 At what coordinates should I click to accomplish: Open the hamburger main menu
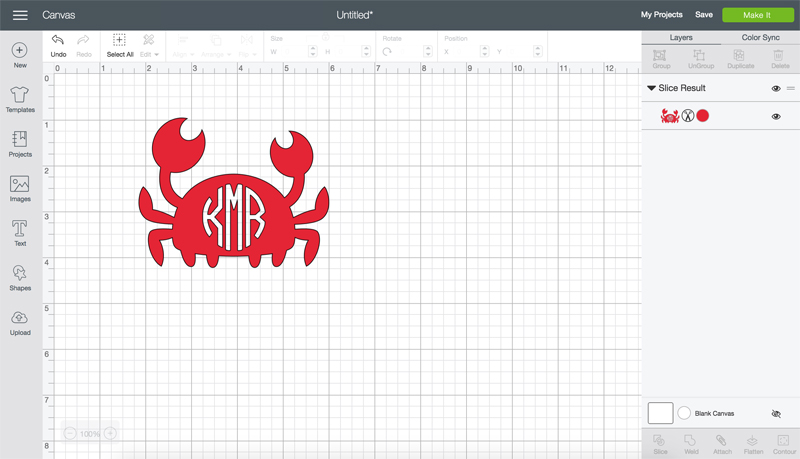[20, 15]
